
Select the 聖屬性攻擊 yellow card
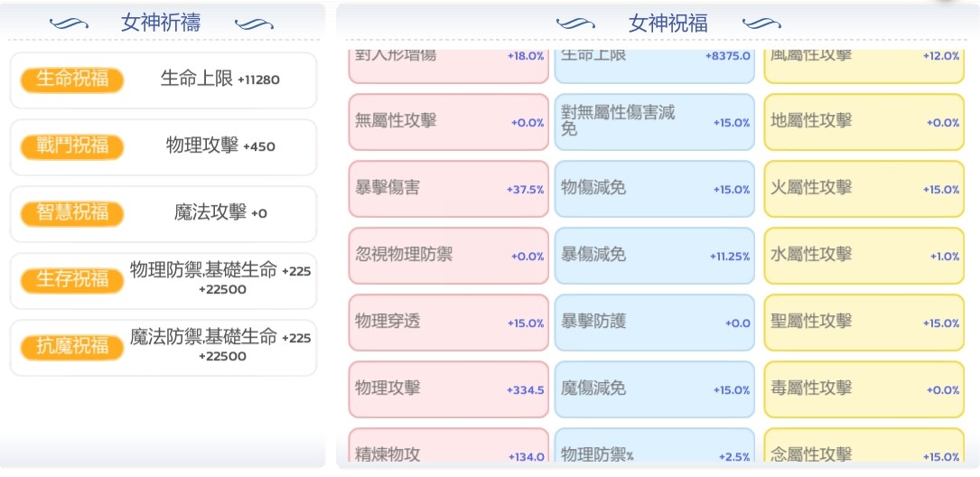click(x=863, y=323)
